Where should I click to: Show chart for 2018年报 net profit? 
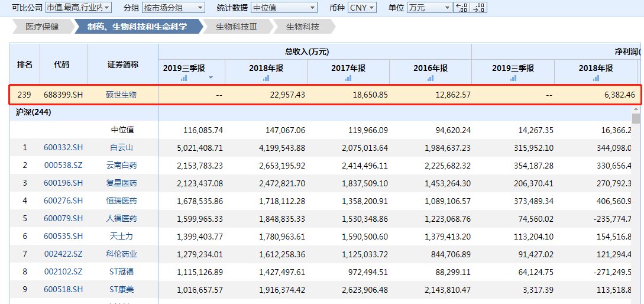coord(596,77)
